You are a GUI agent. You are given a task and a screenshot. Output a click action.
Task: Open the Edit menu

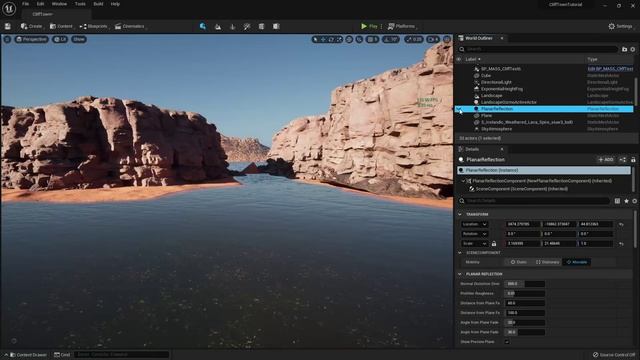[x=40, y=4]
